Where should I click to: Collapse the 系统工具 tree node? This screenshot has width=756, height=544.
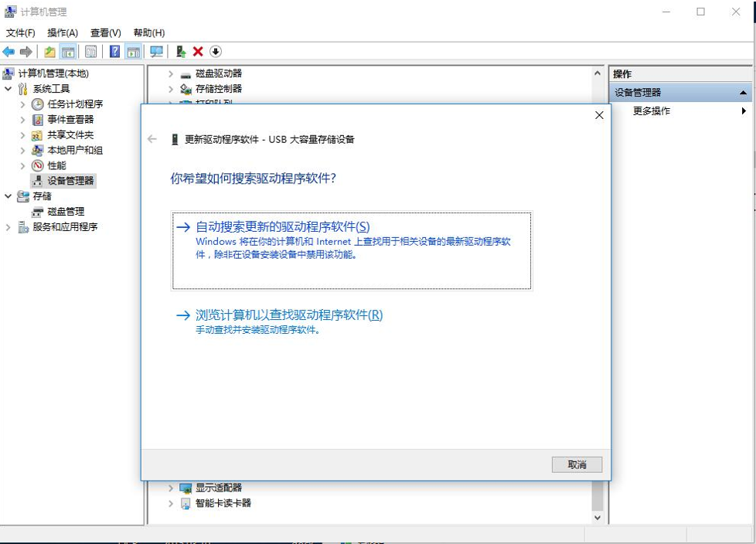click(x=9, y=89)
